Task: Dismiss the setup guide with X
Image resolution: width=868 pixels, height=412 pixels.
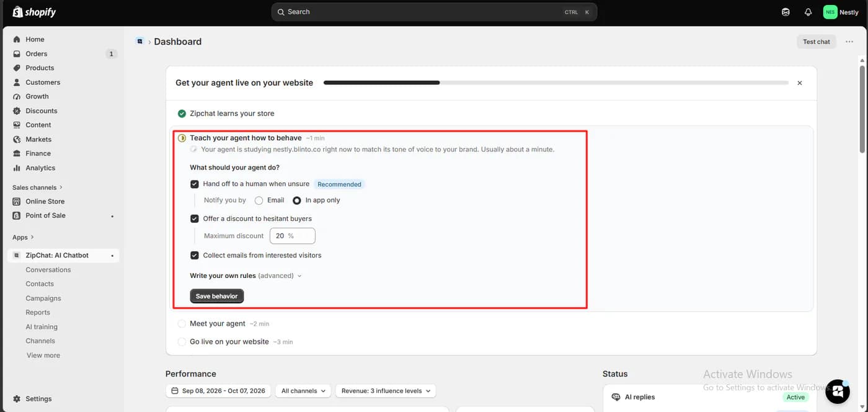Action: pos(800,83)
